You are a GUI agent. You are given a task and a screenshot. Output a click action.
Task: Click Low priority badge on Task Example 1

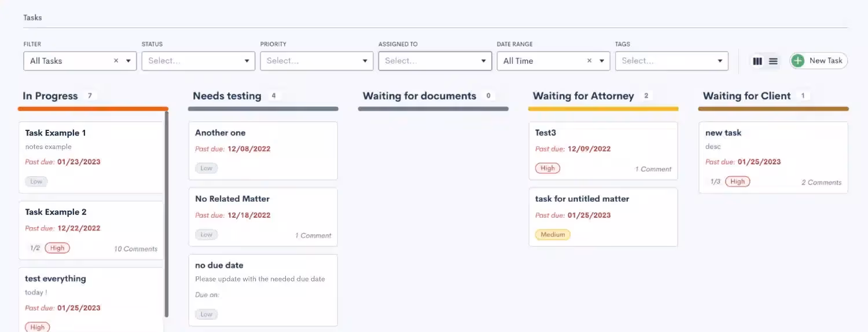coord(36,181)
